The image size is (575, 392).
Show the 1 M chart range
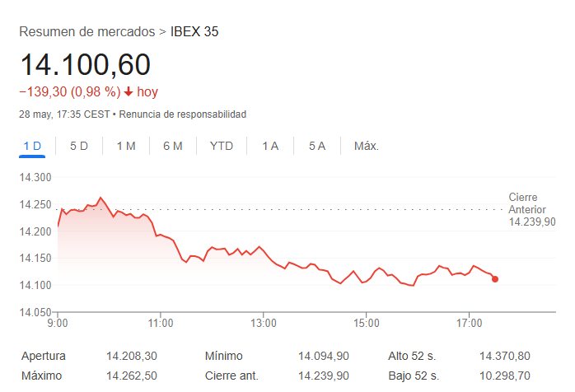(126, 146)
